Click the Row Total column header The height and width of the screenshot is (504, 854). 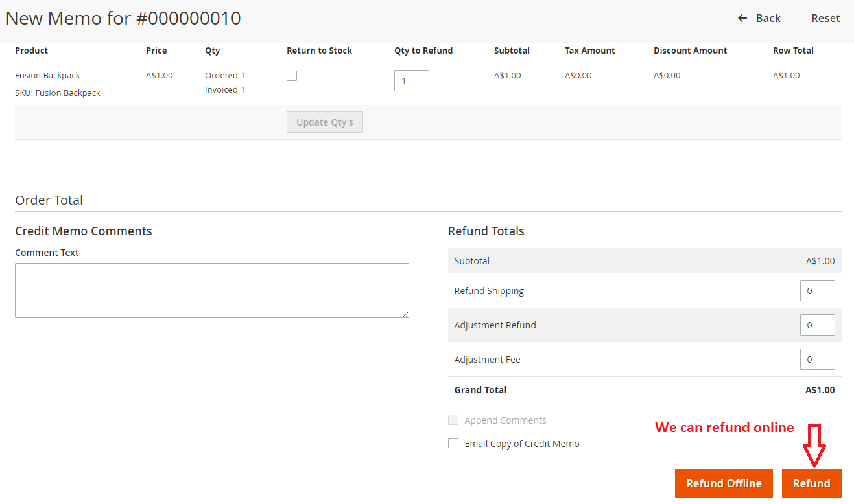coord(793,51)
